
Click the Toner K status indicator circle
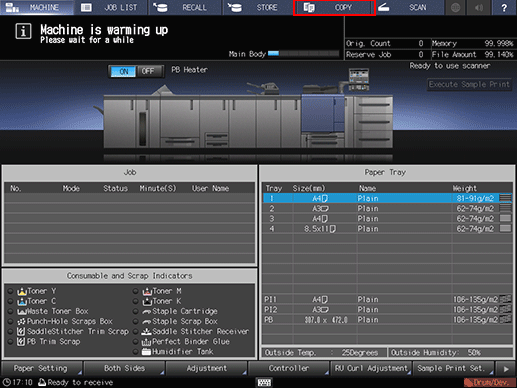pyautogui.click(x=135, y=301)
